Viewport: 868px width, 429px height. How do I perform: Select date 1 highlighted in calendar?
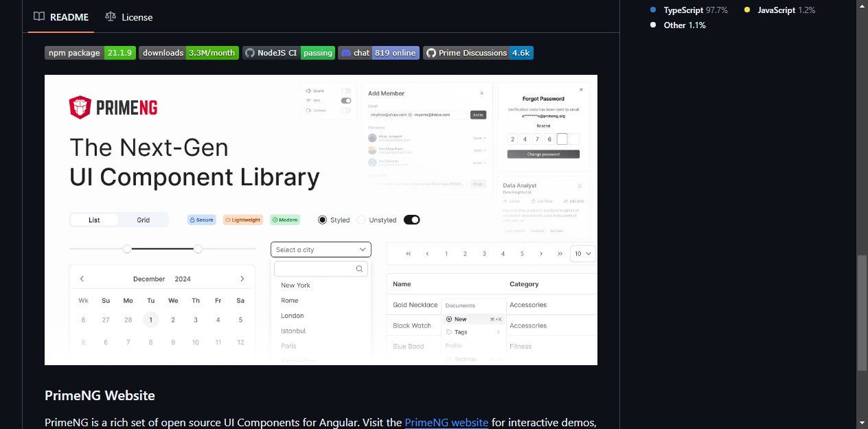pos(151,320)
